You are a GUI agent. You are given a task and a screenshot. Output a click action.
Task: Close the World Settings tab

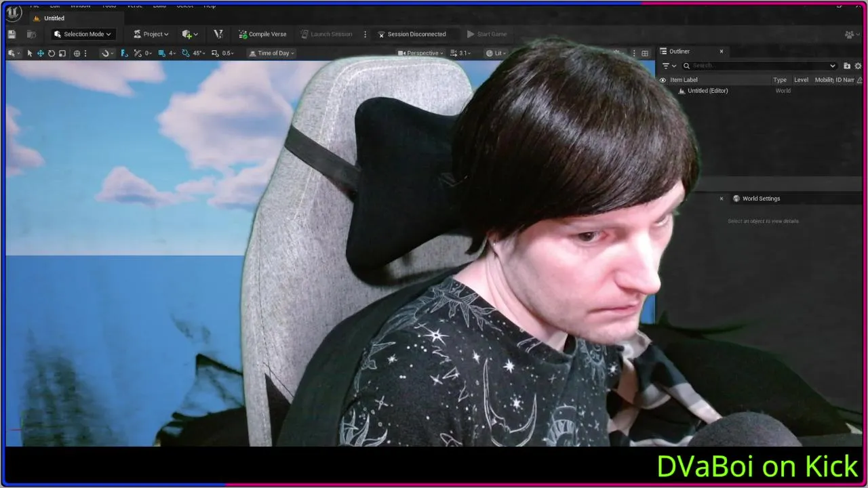tap(722, 199)
